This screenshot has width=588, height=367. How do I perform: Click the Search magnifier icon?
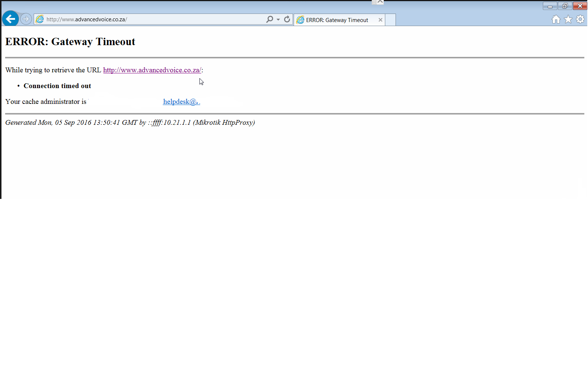(x=269, y=19)
